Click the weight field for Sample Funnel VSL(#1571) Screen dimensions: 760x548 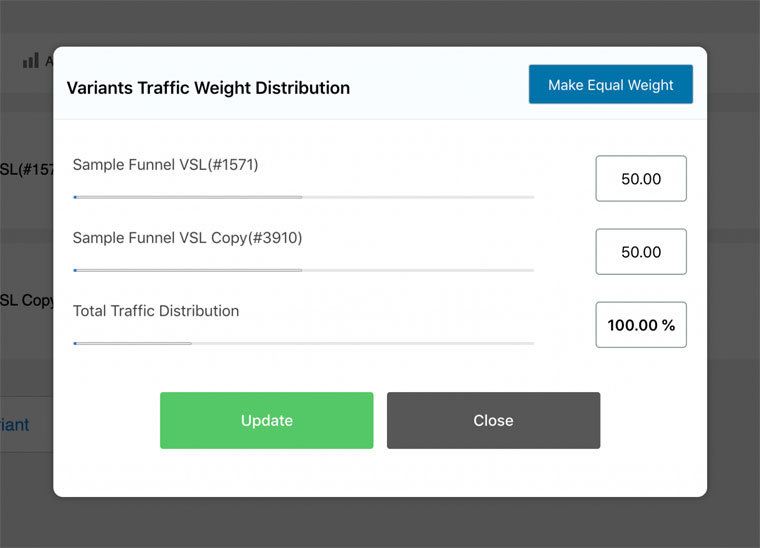pyautogui.click(x=641, y=178)
